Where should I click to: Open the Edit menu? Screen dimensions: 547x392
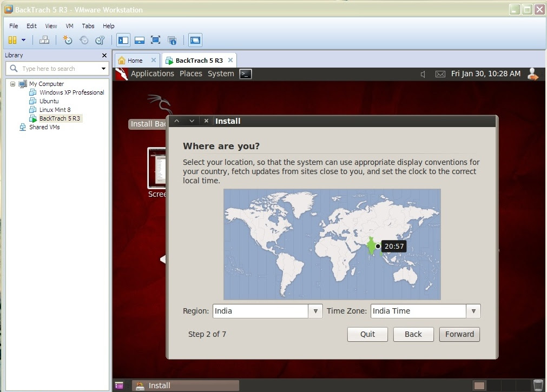pos(31,26)
